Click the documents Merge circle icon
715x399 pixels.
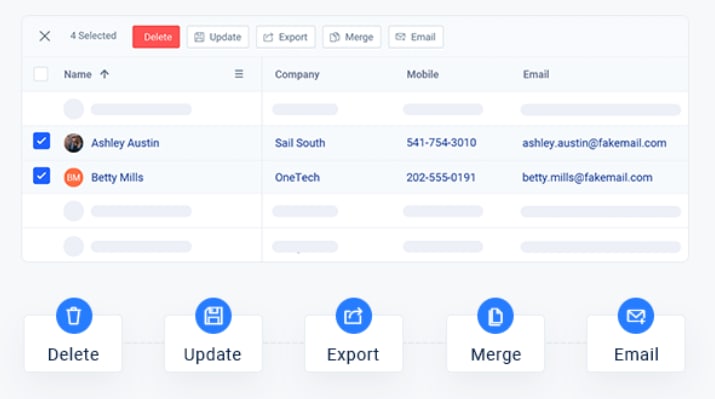click(x=496, y=316)
